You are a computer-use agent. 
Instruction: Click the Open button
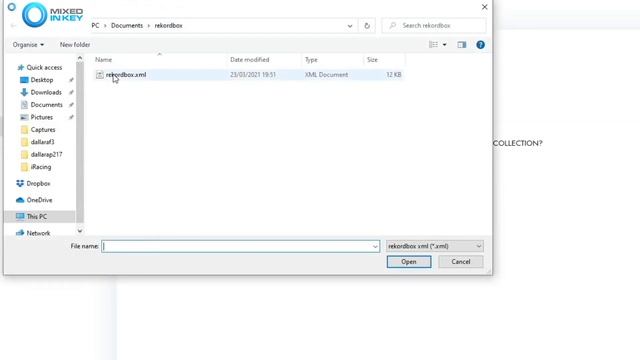pos(409,262)
